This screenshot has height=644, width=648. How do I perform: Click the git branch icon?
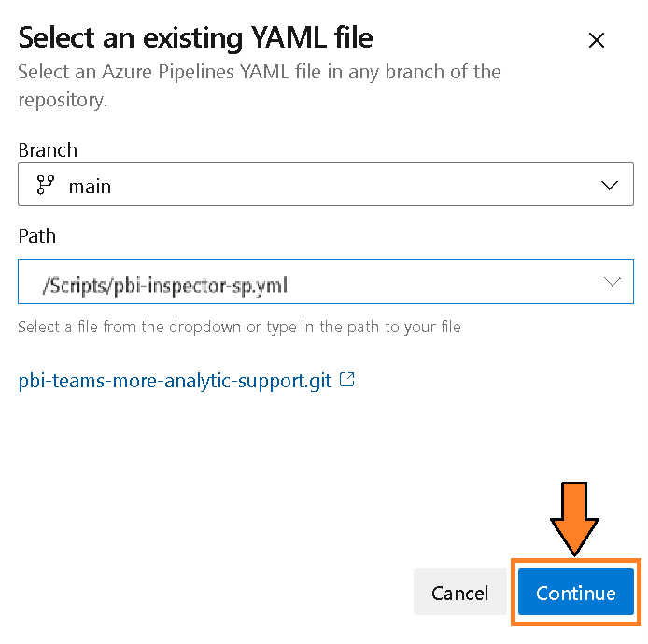45,186
